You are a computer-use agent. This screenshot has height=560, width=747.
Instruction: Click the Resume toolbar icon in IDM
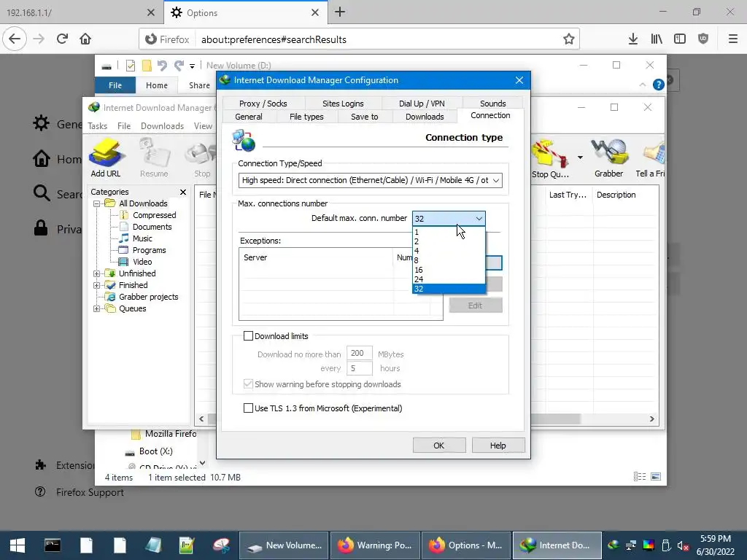click(x=154, y=157)
